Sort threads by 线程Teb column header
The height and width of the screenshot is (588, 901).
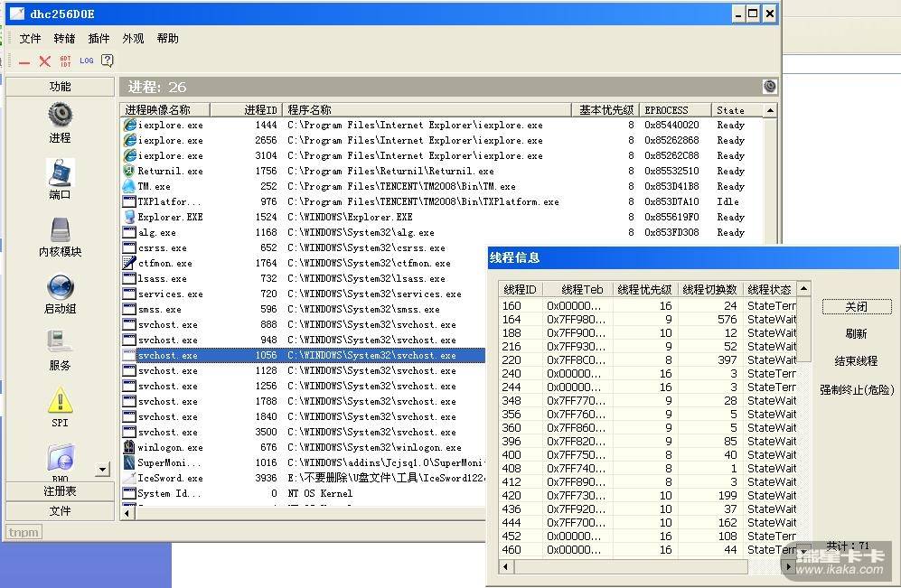pos(578,289)
